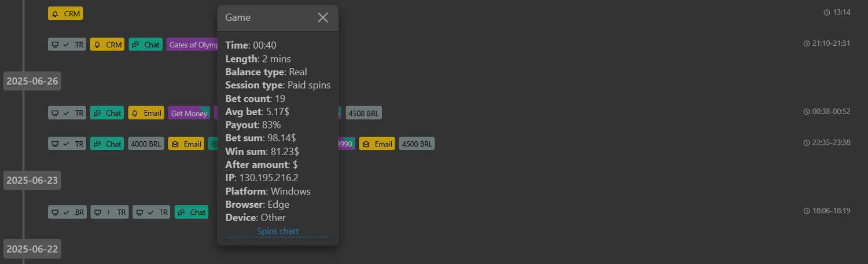This screenshot has width=868, height=264.
Task: Click the 2025-06-22 date marker
Action: tap(32, 250)
